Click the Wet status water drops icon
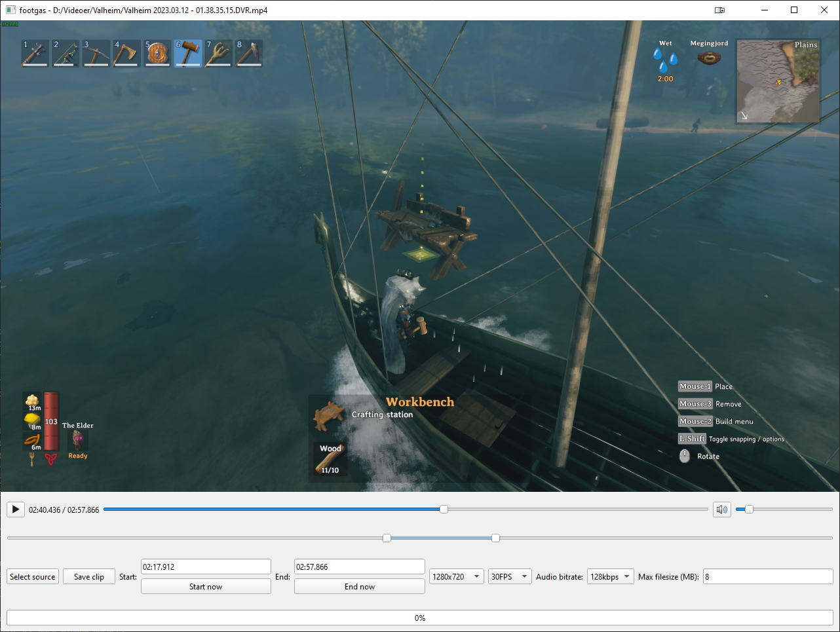 [x=665, y=60]
